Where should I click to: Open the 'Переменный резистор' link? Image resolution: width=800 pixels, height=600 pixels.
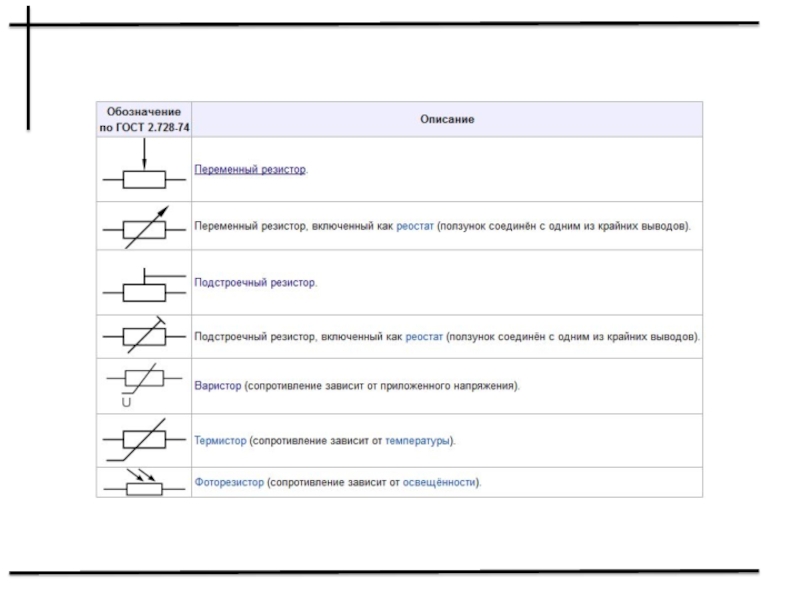tap(250, 169)
